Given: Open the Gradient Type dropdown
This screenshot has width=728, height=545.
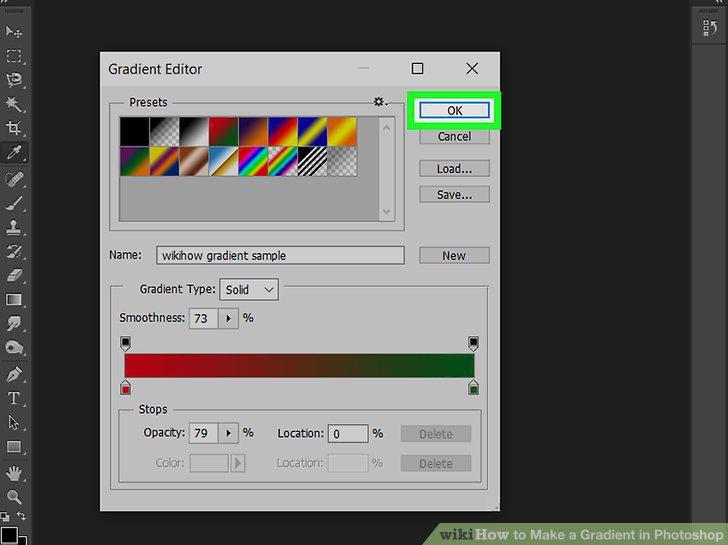Looking at the screenshot, I should [249, 290].
